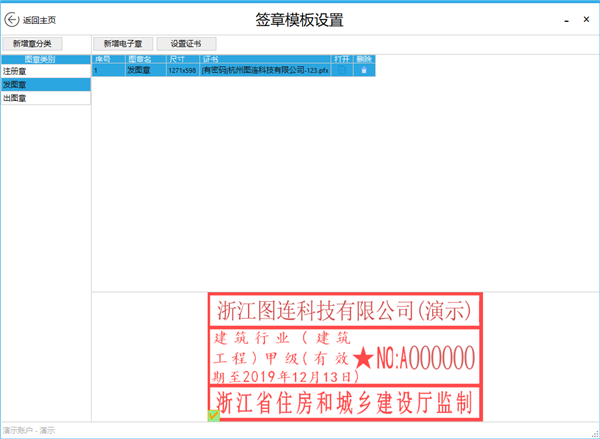Minimize the window

pyautogui.click(x=566, y=20)
